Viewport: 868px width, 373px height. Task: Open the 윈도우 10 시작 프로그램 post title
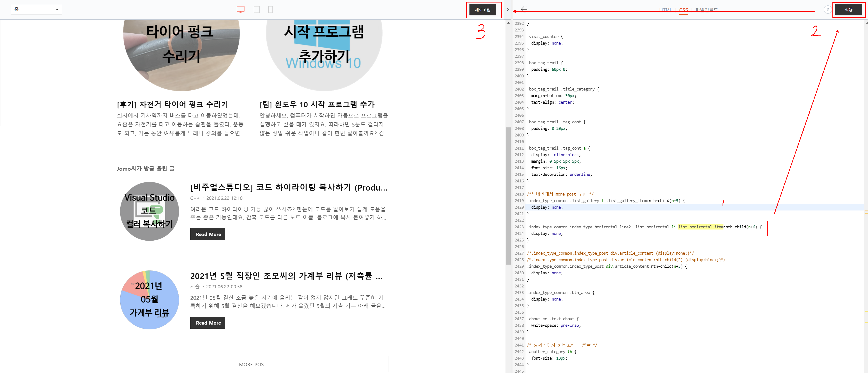pos(317,104)
